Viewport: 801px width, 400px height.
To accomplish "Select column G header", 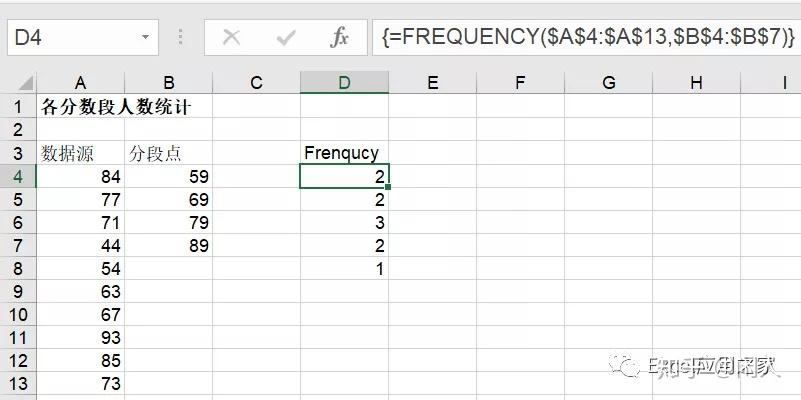I will pos(608,83).
